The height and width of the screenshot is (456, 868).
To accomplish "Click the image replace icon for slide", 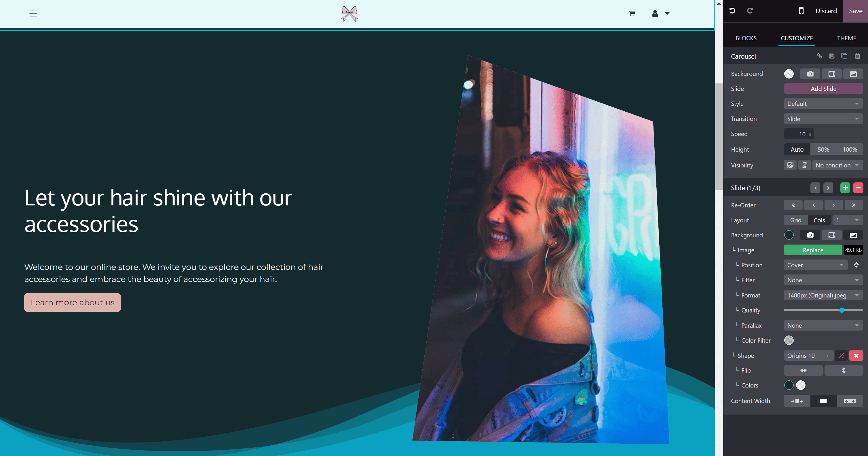I will tap(813, 250).
